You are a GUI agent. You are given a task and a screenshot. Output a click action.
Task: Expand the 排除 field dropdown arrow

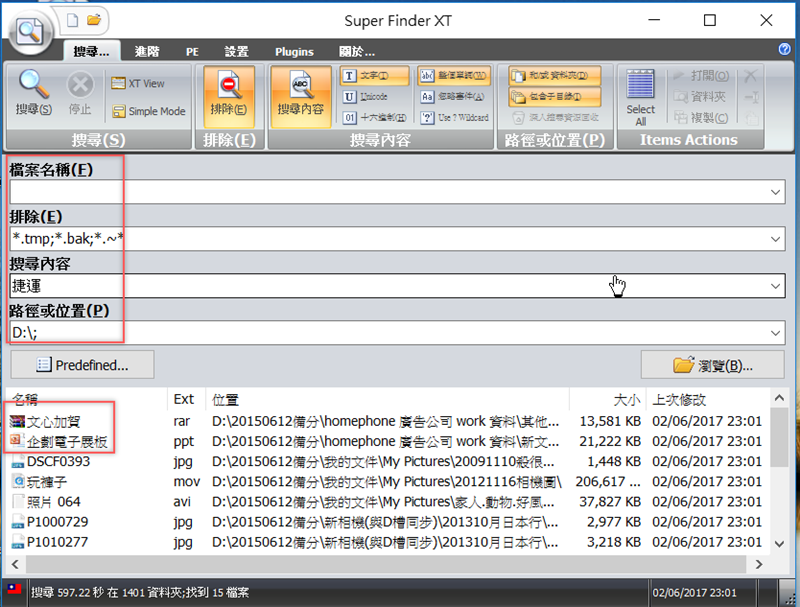pos(775,239)
